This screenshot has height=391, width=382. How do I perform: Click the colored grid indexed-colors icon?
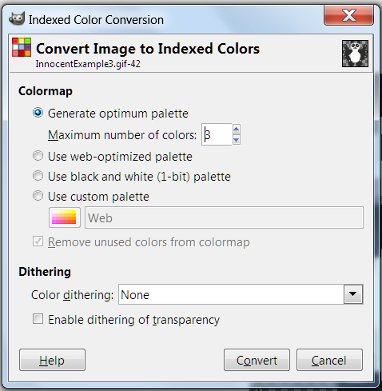21,47
